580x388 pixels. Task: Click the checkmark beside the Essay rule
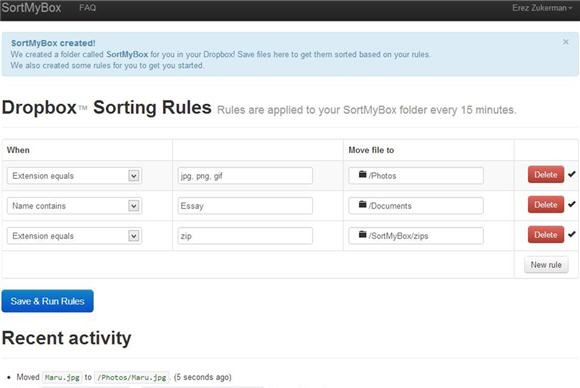click(572, 204)
